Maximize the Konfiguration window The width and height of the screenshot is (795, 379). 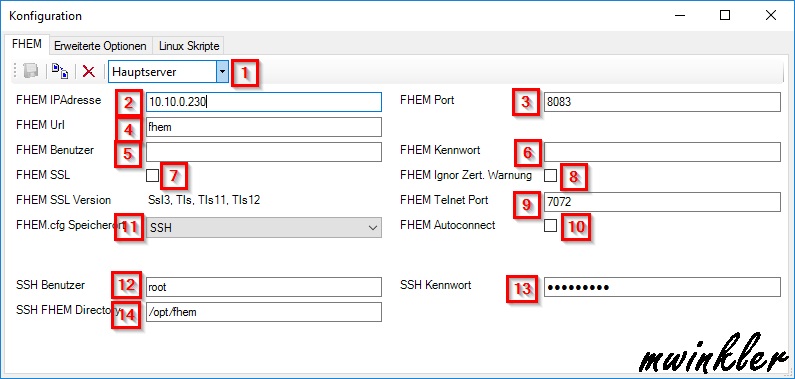pos(725,16)
